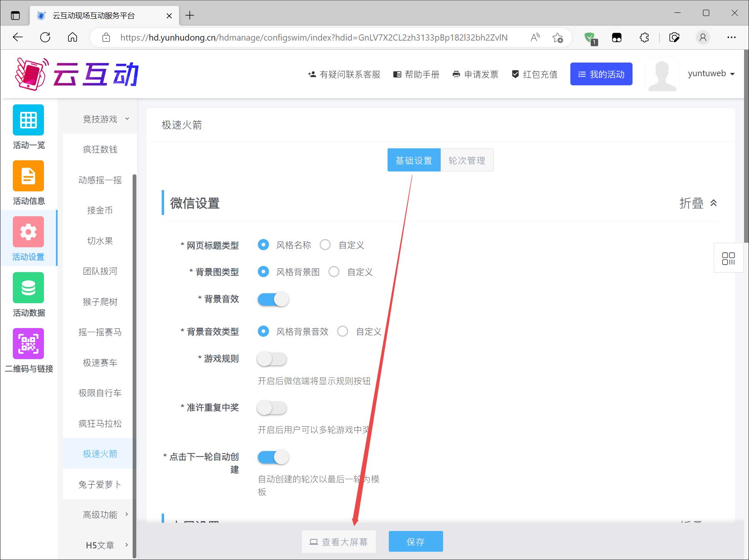Open the 活动信息 document icon
This screenshot has width=749, height=560.
click(28, 176)
